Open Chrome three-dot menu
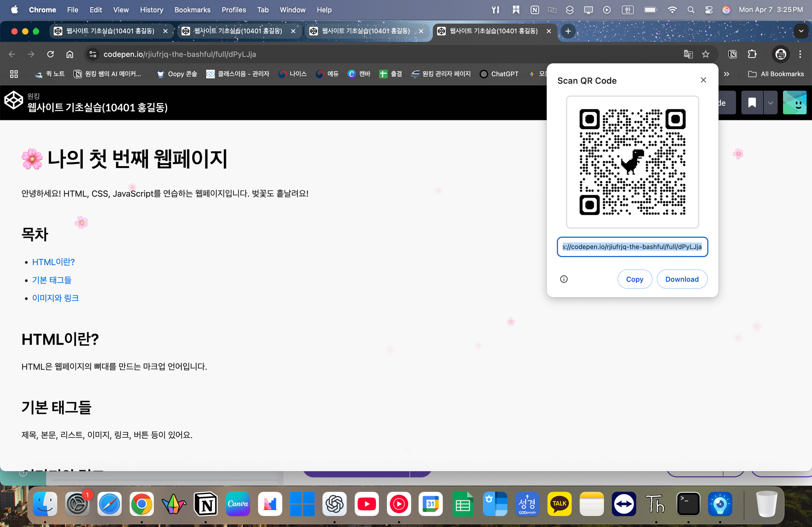 800,54
